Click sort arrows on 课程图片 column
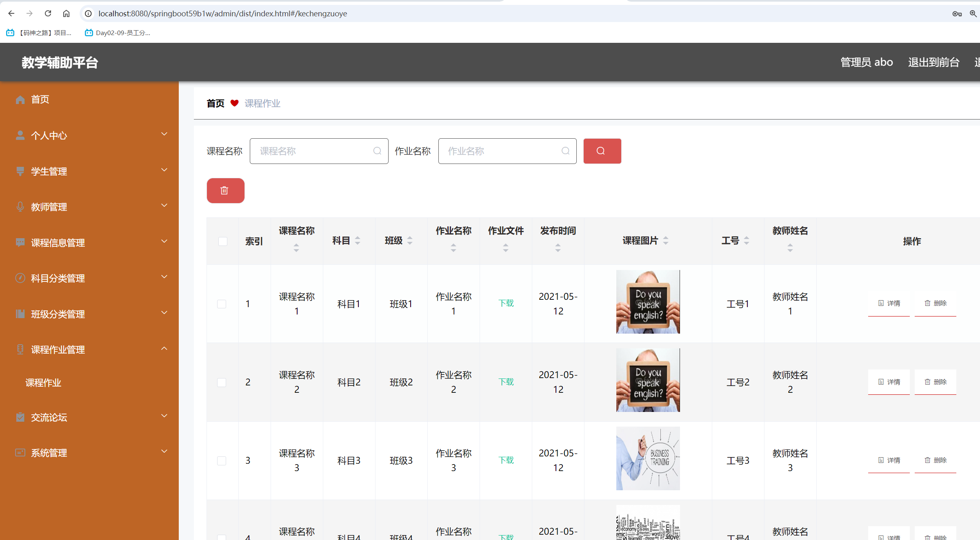980x540 pixels. click(x=666, y=241)
